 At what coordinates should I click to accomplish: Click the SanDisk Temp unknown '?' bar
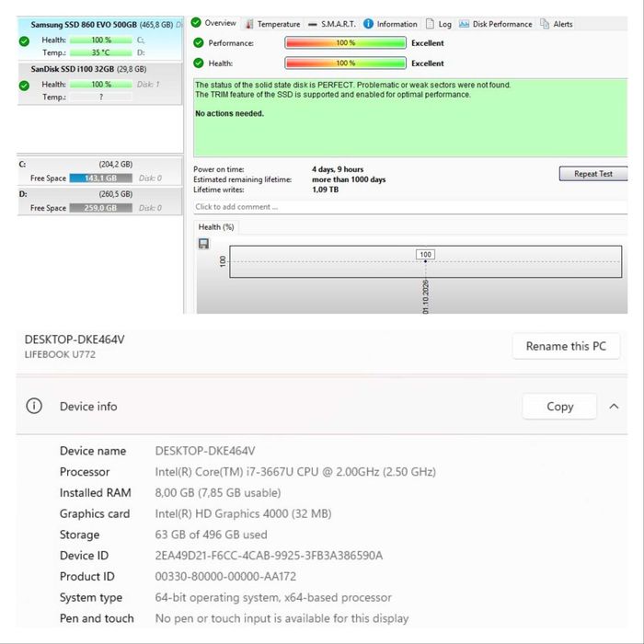[x=101, y=97]
